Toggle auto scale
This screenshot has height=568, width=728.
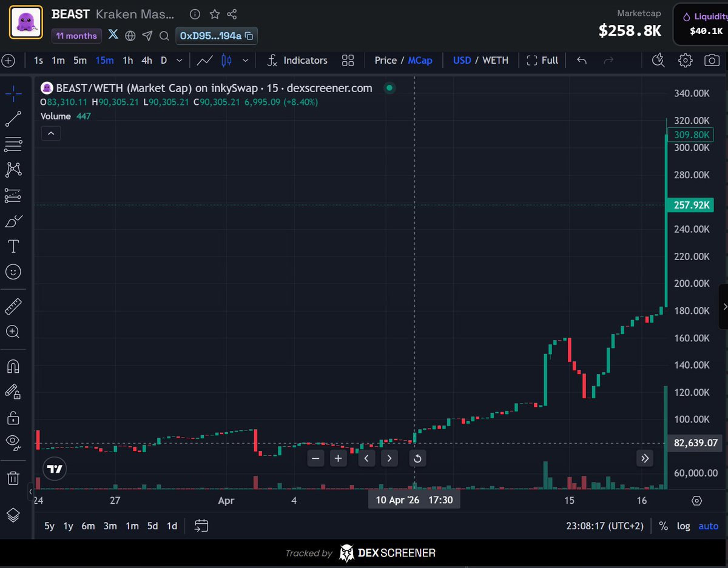point(709,526)
